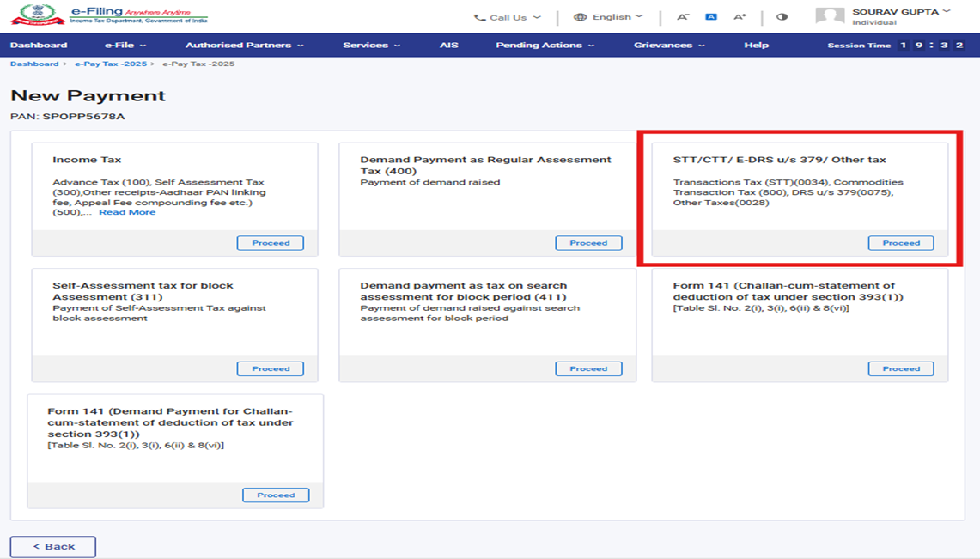
Task: Proceed with Income Tax payment
Action: (271, 243)
